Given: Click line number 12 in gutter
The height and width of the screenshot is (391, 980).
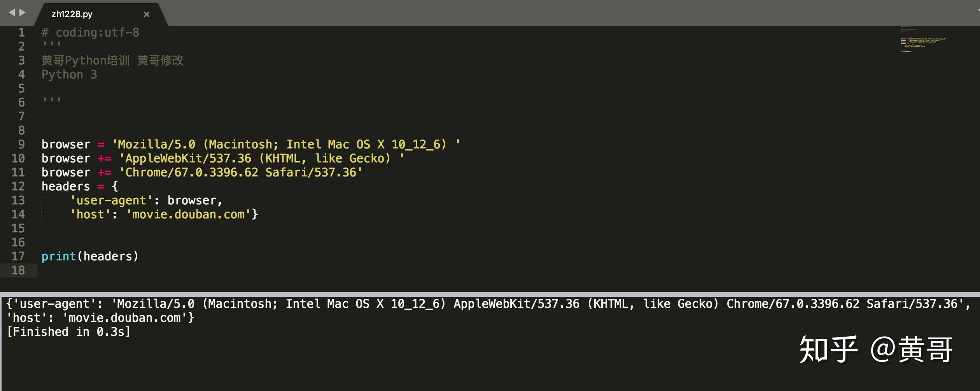Looking at the screenshot, I should click(x=18, y=186).
